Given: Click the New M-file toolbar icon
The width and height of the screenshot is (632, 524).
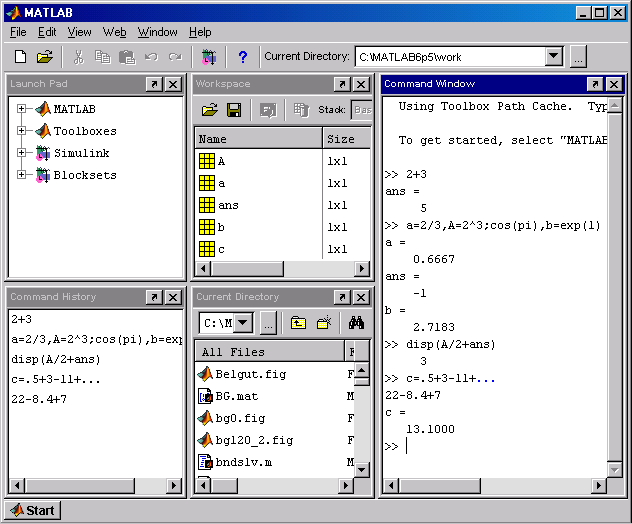Looking at the screenshot, I should pyautogui.click(x=20, y=57).
